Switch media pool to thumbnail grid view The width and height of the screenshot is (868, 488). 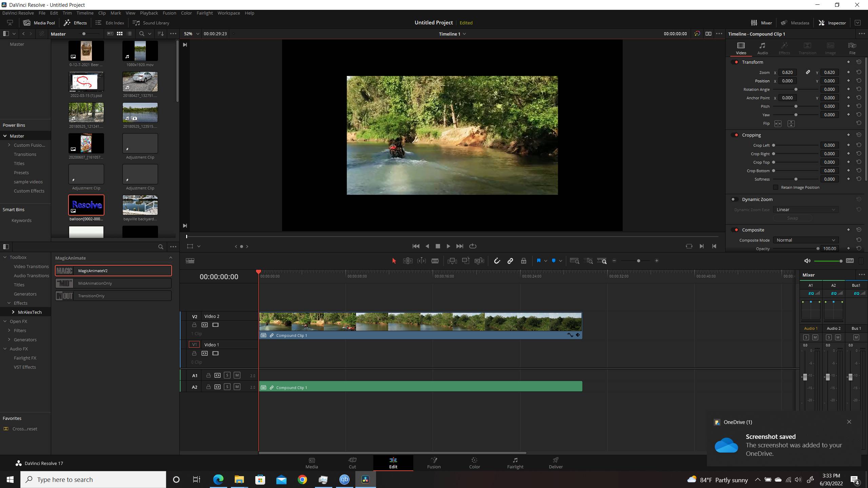[120, 34]
